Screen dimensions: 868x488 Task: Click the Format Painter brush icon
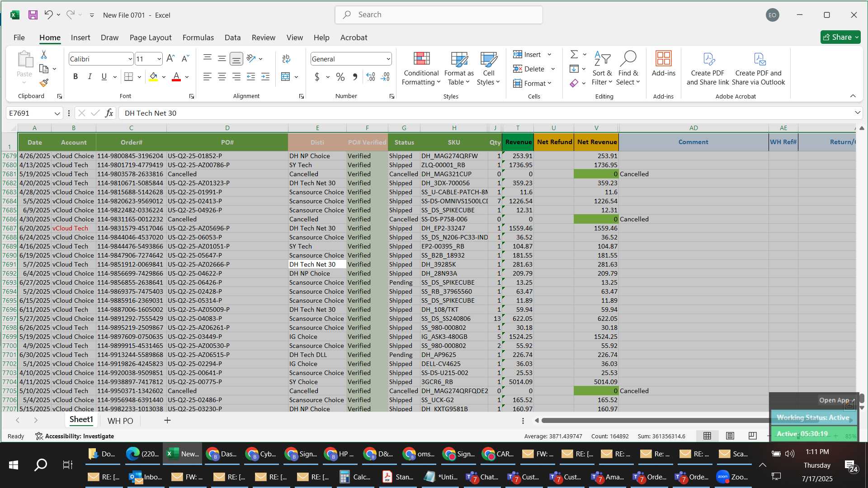(x=44, y=83)
